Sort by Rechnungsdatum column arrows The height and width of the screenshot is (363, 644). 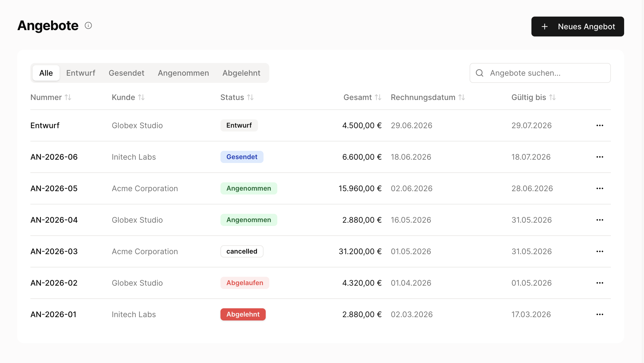(462, 97)
